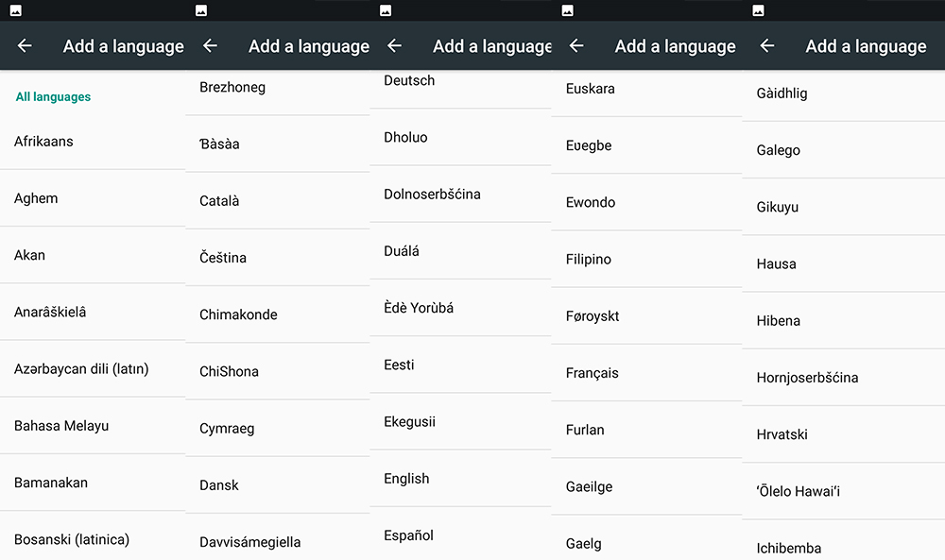
Task: Choose Dansk language entry
Action: tap(219, 485)
